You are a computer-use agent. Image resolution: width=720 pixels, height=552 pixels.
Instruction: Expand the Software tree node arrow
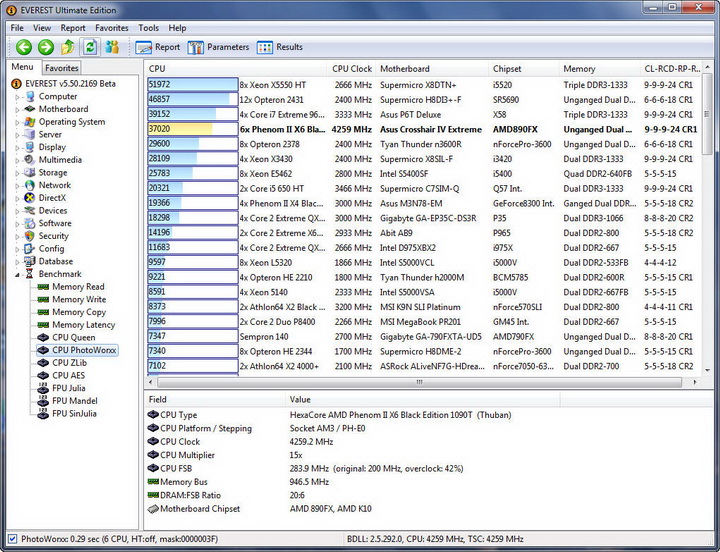(17, 224)
